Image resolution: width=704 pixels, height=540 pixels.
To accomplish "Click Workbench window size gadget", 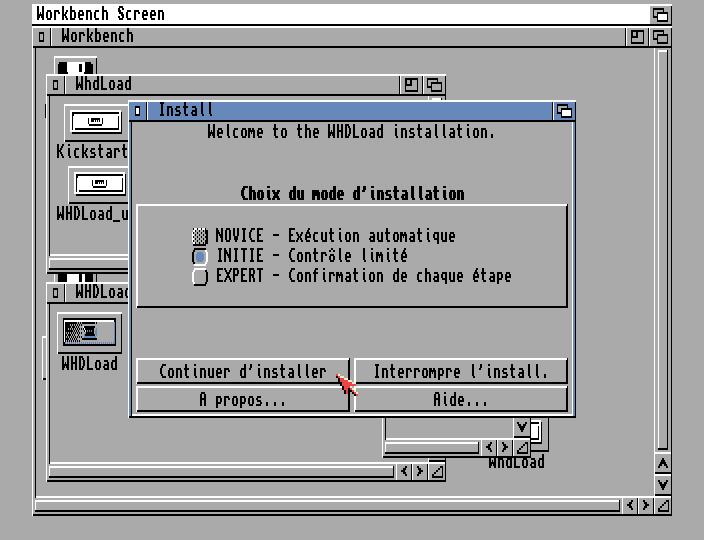I will tap(663, 505).
